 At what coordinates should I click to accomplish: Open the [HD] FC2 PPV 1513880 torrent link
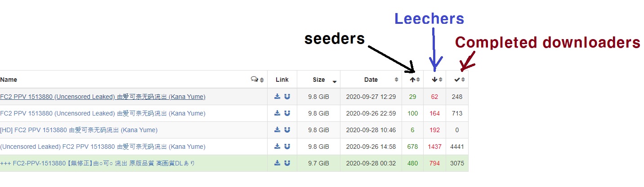[79, 130]
